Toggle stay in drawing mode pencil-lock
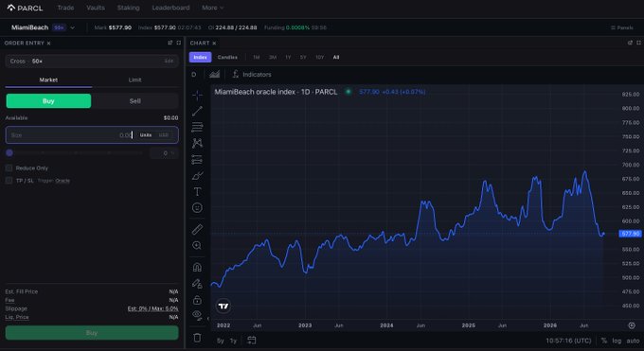 197,283
